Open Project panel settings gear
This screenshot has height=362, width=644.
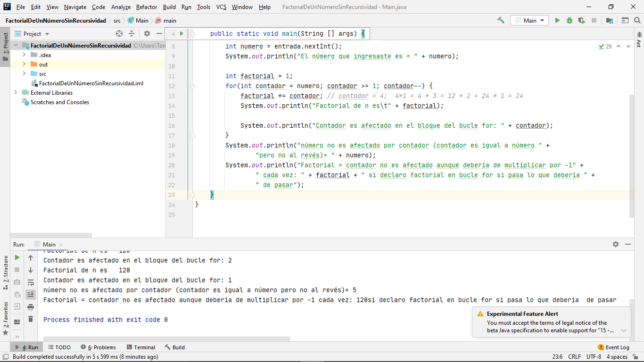(x=147, y=33)
